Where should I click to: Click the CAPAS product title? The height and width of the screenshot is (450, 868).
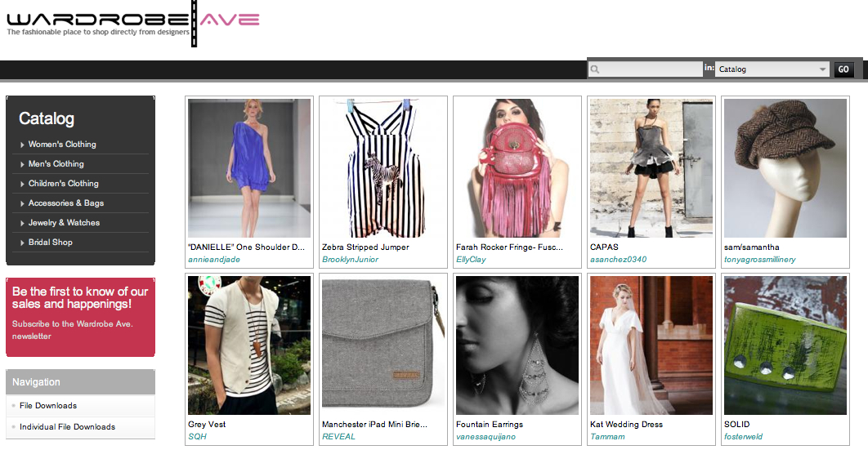click(604, 247)
